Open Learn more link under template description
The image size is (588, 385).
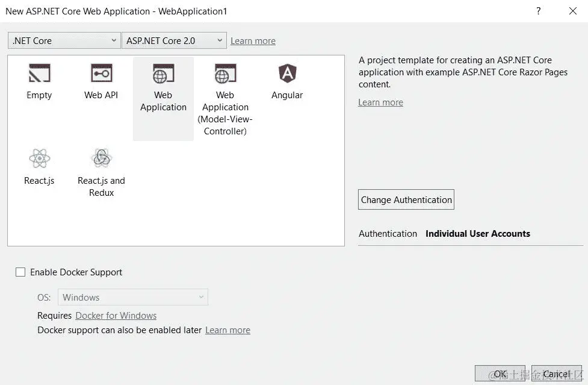click(x=380, y=102)
